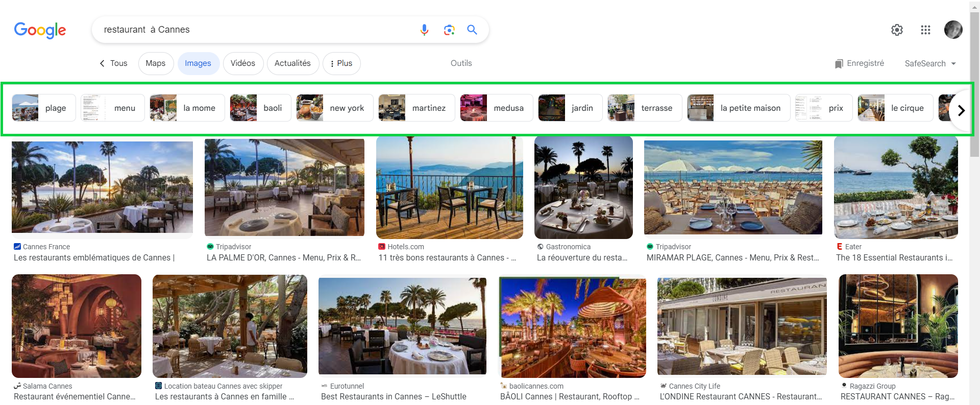Image resolution: width=980 pixels, height=405 pixels.
Task: Go back to Tous results
Action: click(x=113, y=63)
